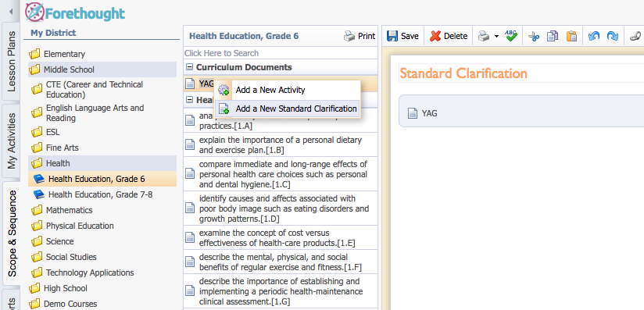Screen dimensions: 644x310
Task: Open the Scope & Sequence side tab
Action: point(12,233)
